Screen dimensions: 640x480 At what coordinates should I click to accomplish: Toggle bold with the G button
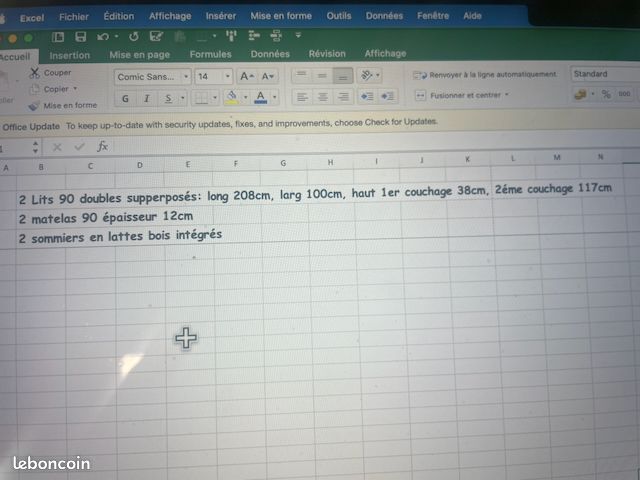(125, 99)
